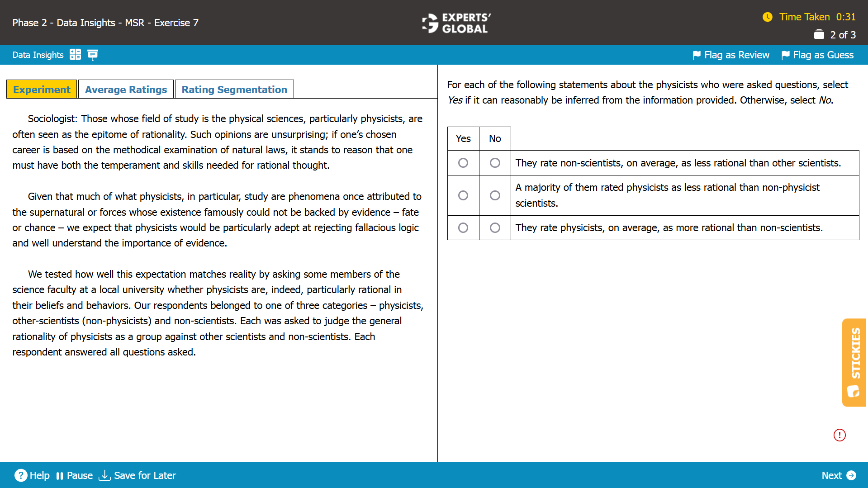The width and height of the screenshot is (868, 488).
Task: Pause the exercise with the pause icon
Action: (x=60, y=475)
